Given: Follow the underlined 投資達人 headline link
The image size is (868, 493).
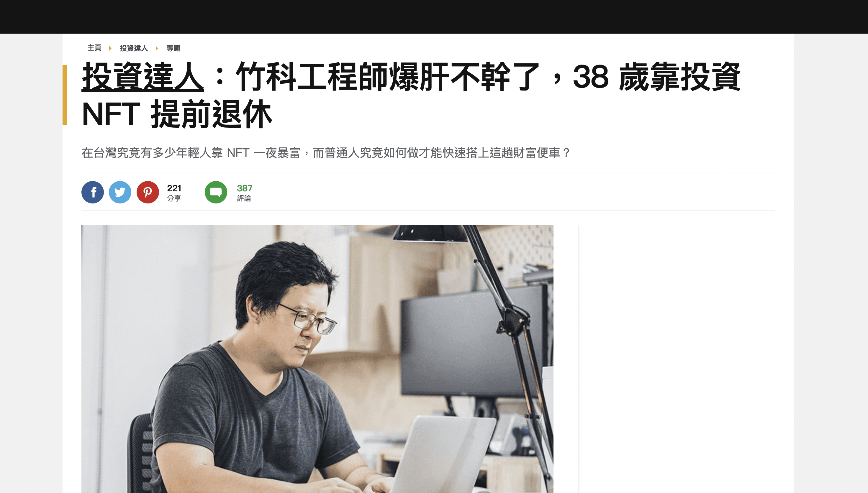Looking at the screenshot, I should 143,77.
